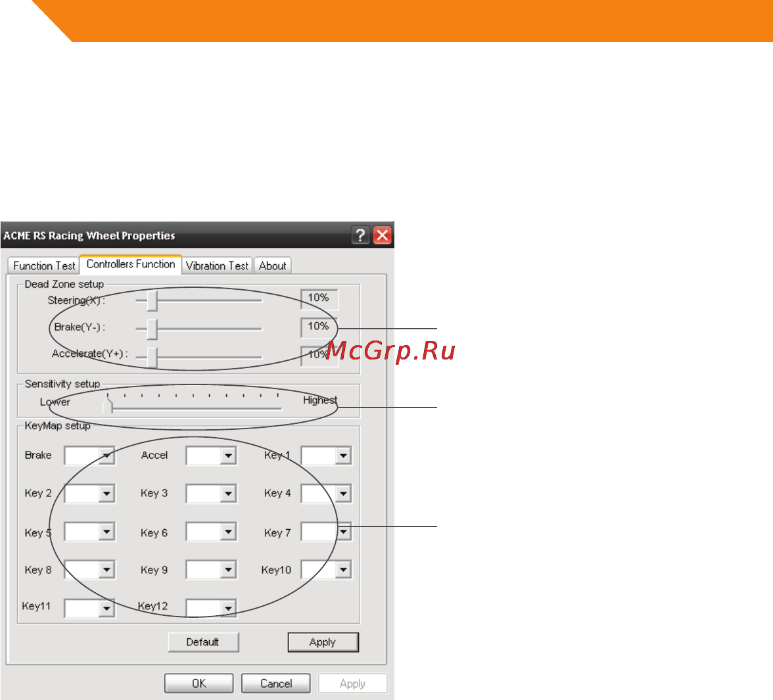The height and width of the screenshot is (700, 773).
Task: Expand the Key 6 combo box
Action: 227,531
